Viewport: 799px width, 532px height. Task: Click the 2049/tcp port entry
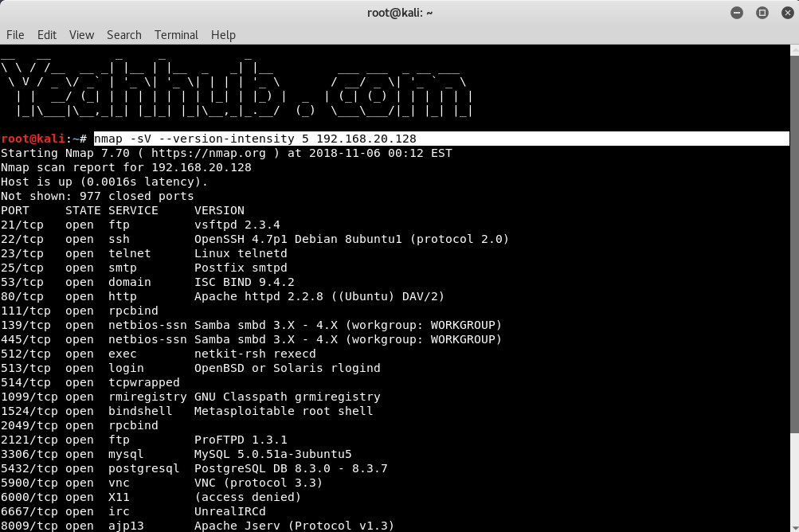tap(29, 425)
